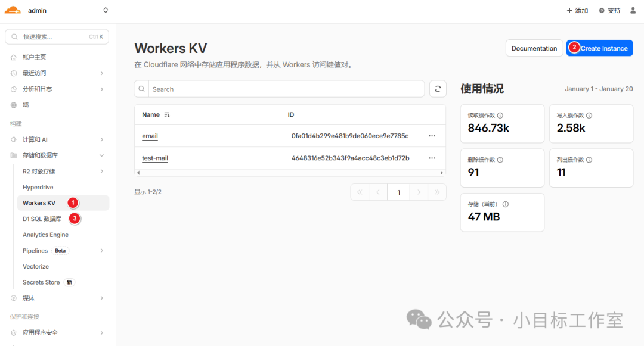Open the user profile icon
644x346 pixels.
point(633,10)
